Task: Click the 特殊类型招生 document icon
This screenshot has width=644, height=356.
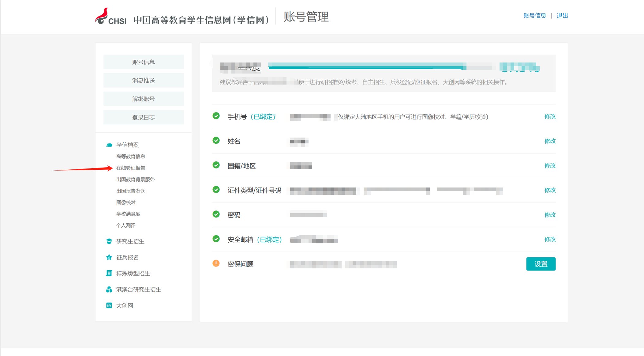Action: (109, 273)
